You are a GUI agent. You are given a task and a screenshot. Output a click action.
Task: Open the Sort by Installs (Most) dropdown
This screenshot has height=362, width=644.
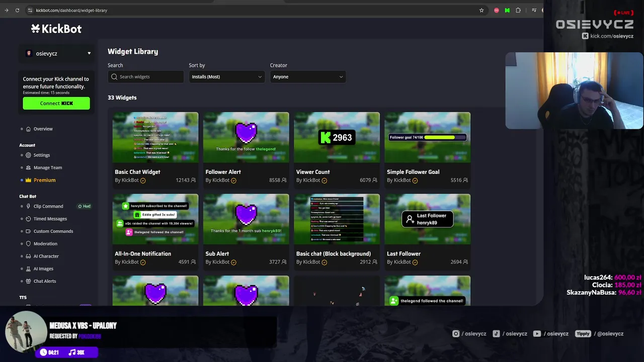pyautogui.click(x=226, y=77)
